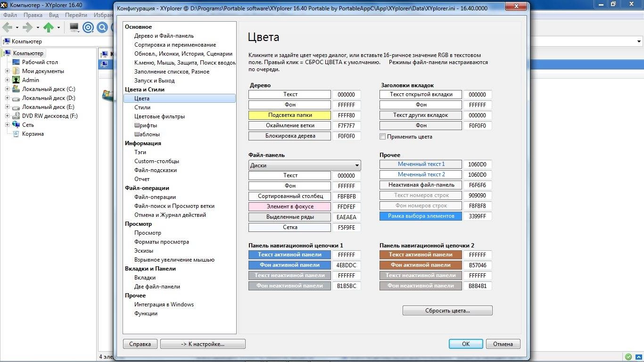Select Функции configuration category
The height and width of the screenshot is (362, 644).
[146, 313]
